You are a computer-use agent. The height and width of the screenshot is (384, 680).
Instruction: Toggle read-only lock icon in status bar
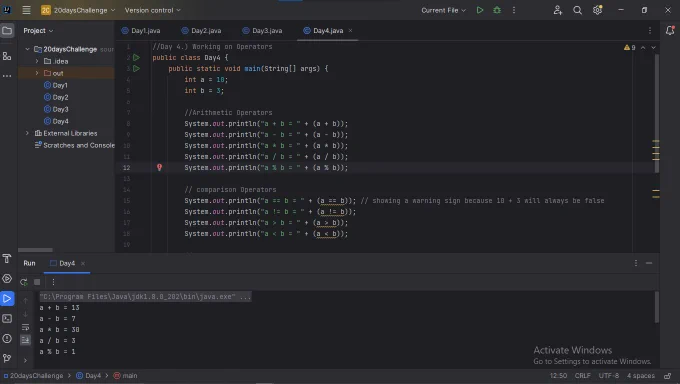pos(668,376)
